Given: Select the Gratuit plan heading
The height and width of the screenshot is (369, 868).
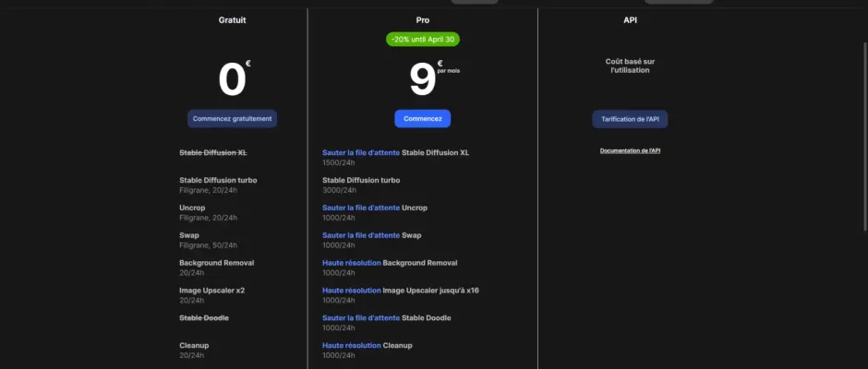Looking at the screenshot, I should [232, 20].
